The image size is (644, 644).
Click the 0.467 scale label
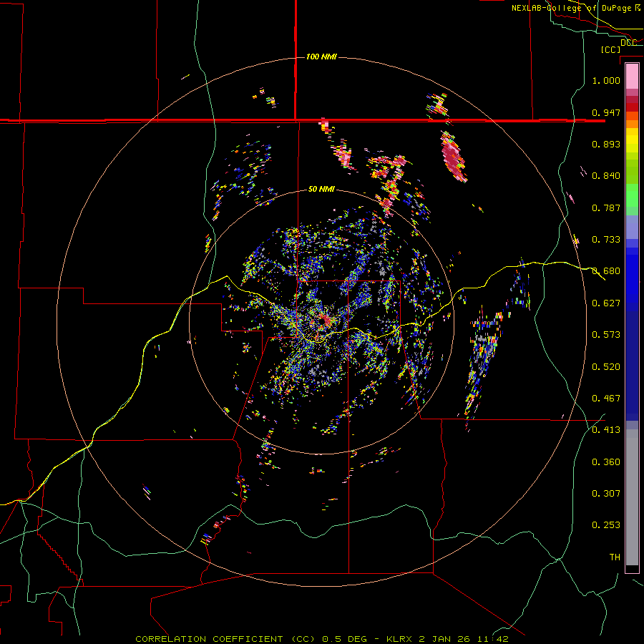tap(606, 399)
